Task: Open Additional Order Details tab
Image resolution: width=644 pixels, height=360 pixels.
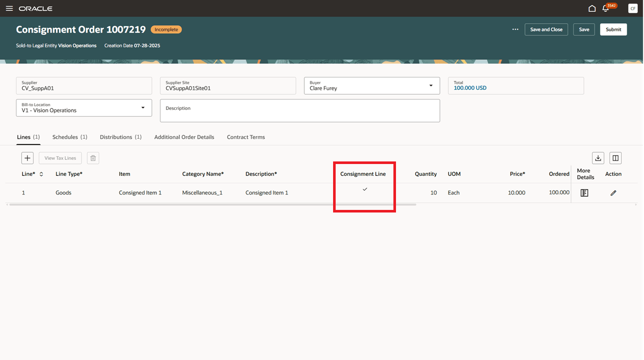Action: point(184,137)
